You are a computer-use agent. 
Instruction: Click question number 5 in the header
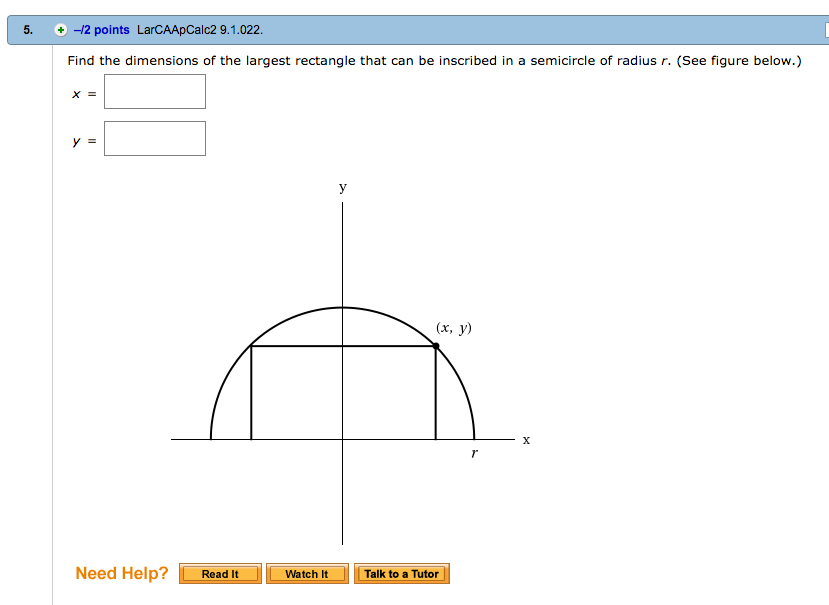coord(28,30)
